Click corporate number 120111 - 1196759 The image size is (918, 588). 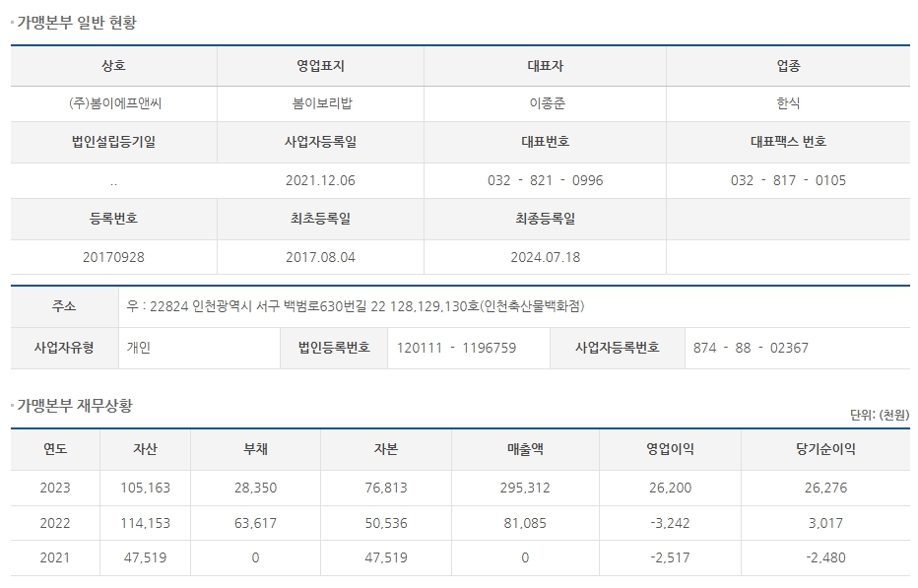pyautogui.click(x=457, y=348)
